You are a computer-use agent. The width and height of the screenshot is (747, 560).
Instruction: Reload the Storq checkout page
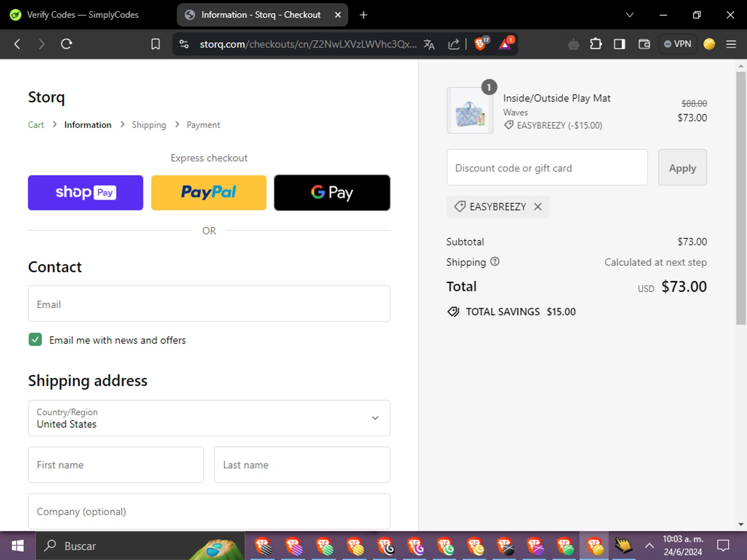67,44
